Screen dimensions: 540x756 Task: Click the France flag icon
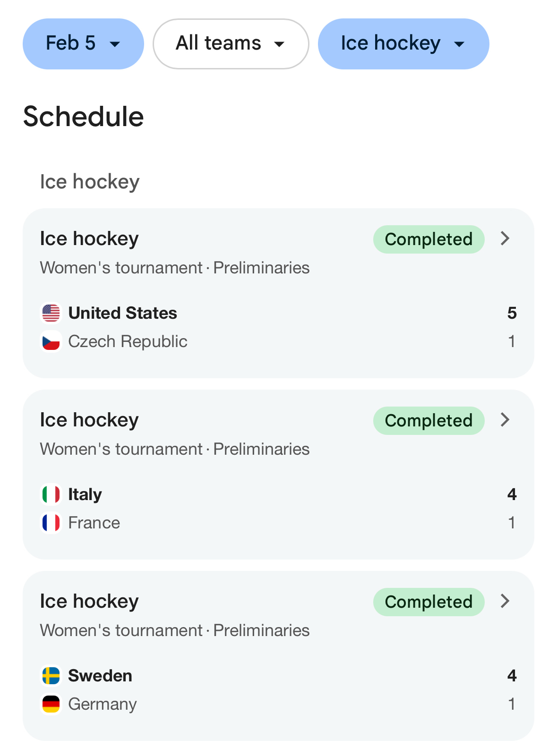[x=51, y=523]
